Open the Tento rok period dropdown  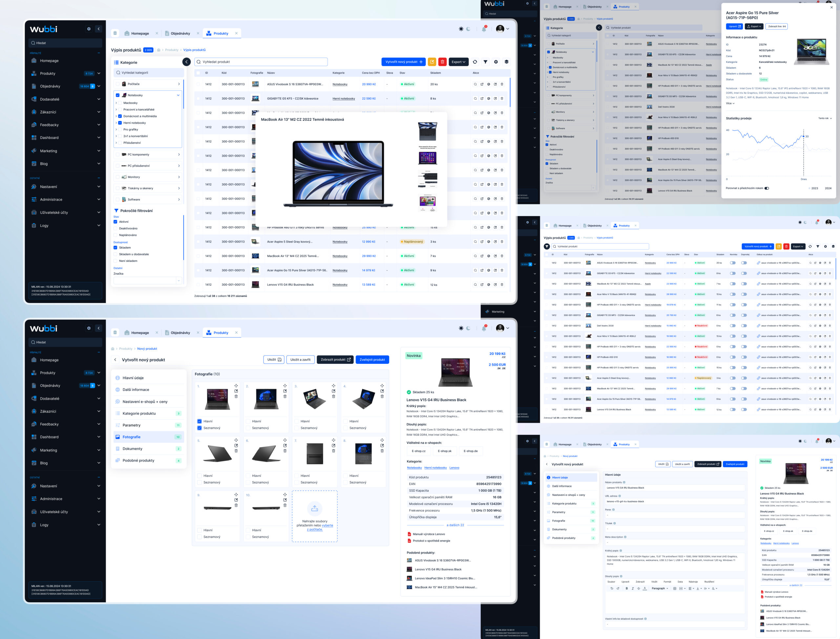[x=825, y=118]
